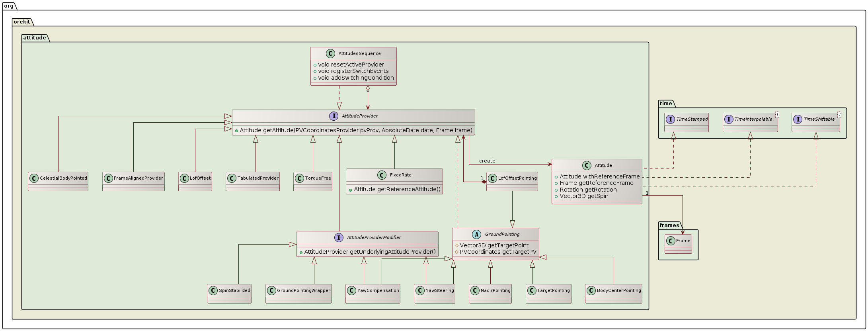The width and height of the screenshot is (868, 331).
Task: Select the GroundPointingWrapper class icon
Action: (x=272, y=290)
